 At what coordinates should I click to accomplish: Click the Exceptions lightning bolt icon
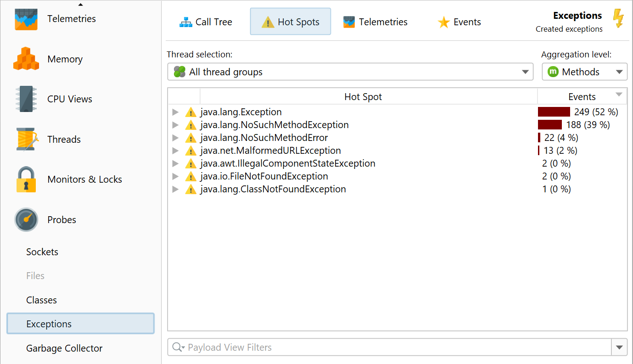tap(618, 19)
